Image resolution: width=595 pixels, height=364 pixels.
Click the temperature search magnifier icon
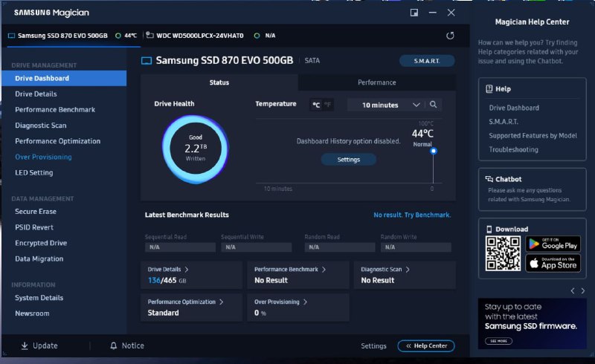coord(433,104)
